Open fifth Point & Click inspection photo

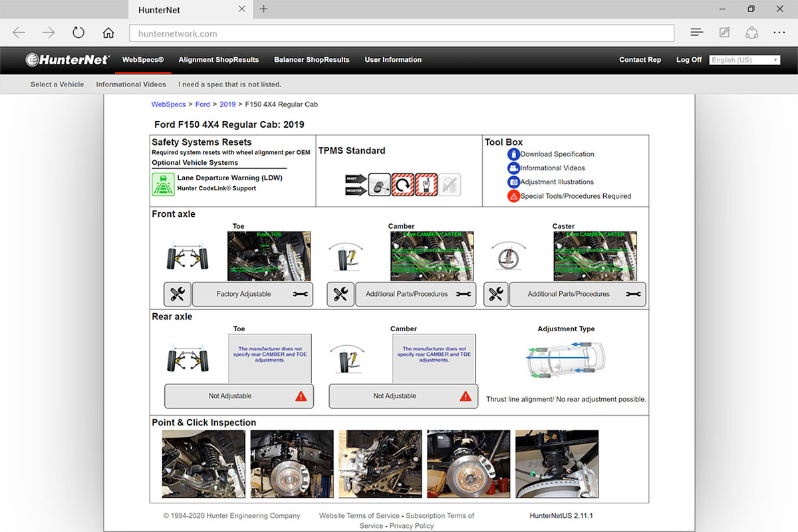click(557, 464)
